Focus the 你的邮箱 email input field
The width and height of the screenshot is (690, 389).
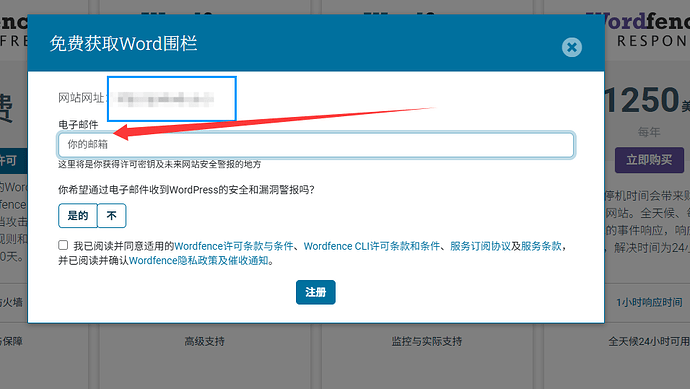coord(316,145)
